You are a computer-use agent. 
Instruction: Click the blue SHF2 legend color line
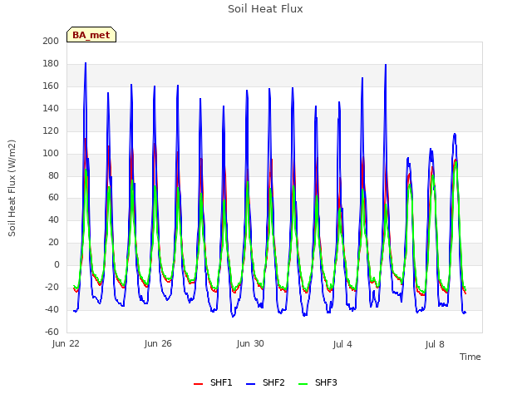tap(250, 384)
